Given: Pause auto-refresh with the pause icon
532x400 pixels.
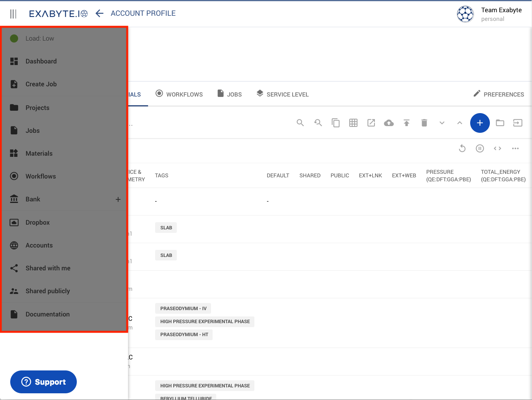Looking at the screenshot, I should point(480,149).
